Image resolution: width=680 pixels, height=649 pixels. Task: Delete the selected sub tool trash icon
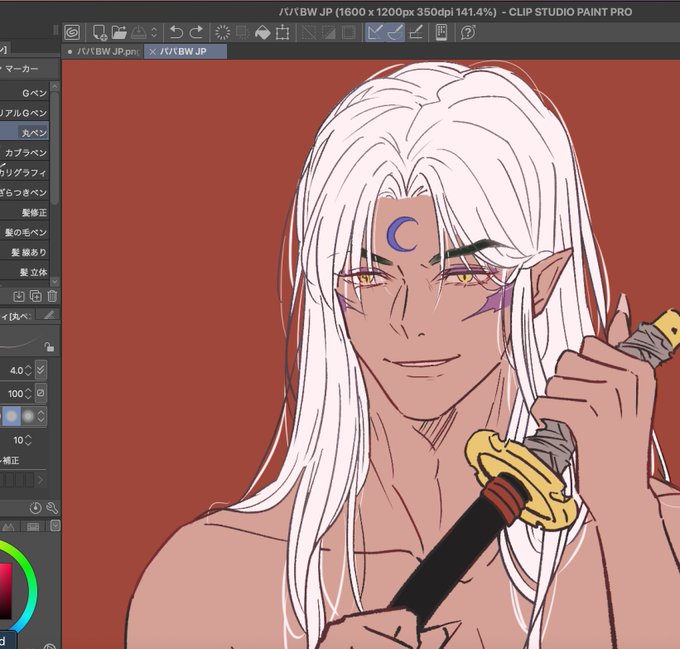tap(52, 297)
